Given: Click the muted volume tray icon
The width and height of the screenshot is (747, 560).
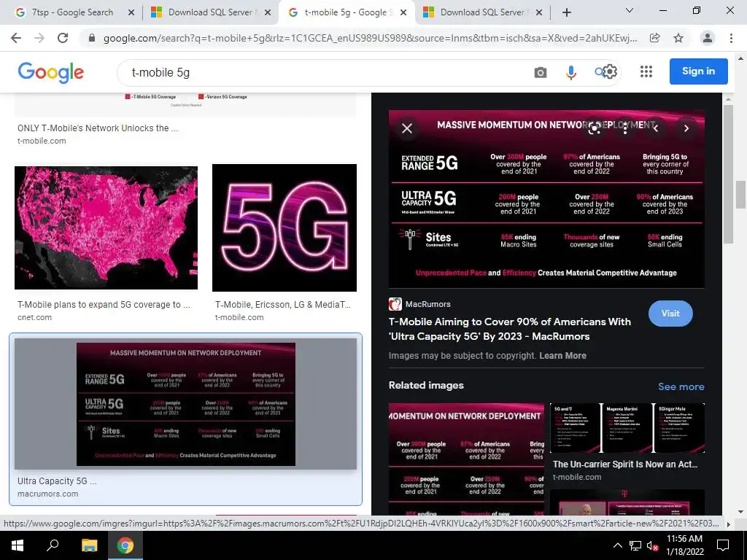Looking at the screenshot, I should click(x=652, y=545).
